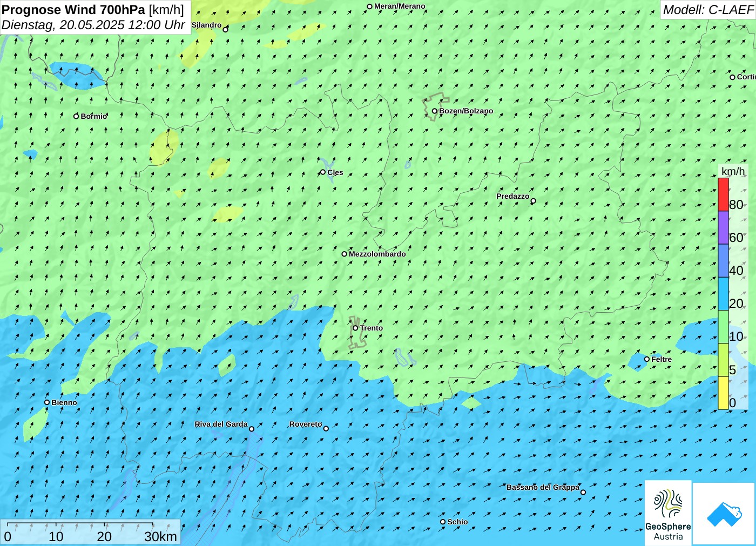756x546 pixels.
Task: Select the Rovereto city marker circle
Action: pos(326,429)
